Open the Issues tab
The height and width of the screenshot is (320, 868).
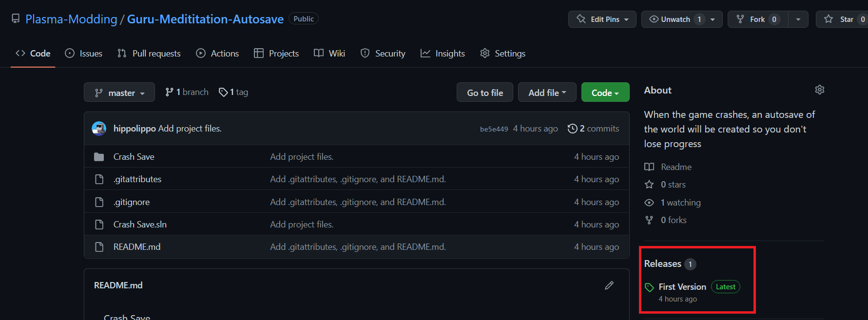(x=84, y=53)
